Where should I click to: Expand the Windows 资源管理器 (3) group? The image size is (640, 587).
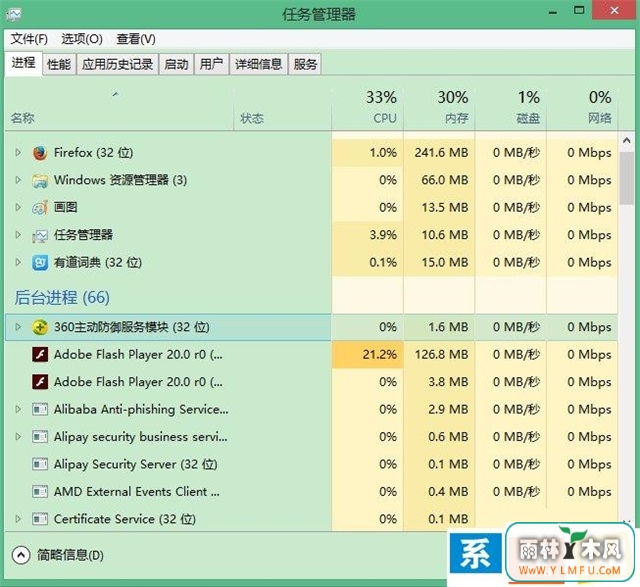(x=18, y=180)
